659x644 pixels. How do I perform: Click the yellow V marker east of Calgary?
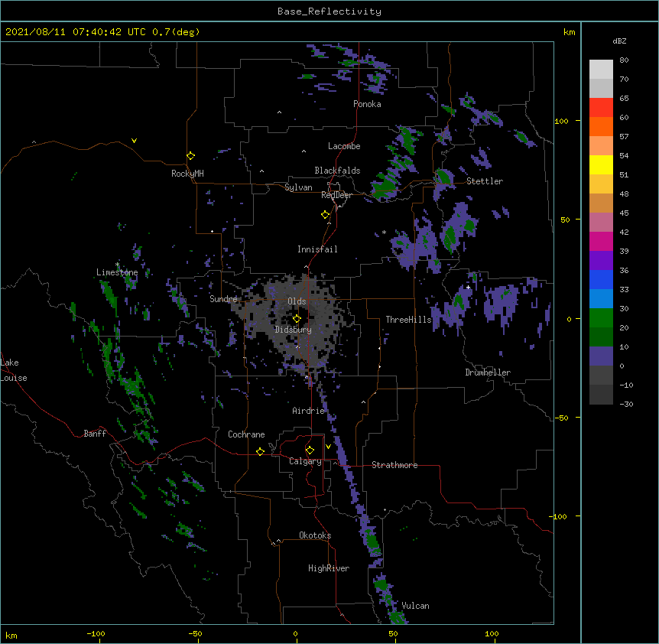click(328, 447)
